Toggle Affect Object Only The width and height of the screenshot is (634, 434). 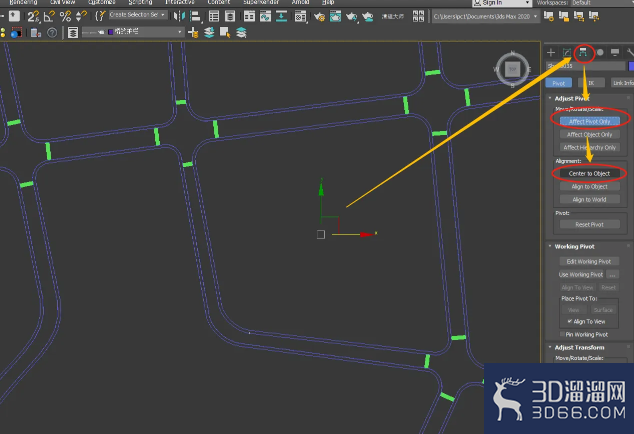tap(590, 134)
